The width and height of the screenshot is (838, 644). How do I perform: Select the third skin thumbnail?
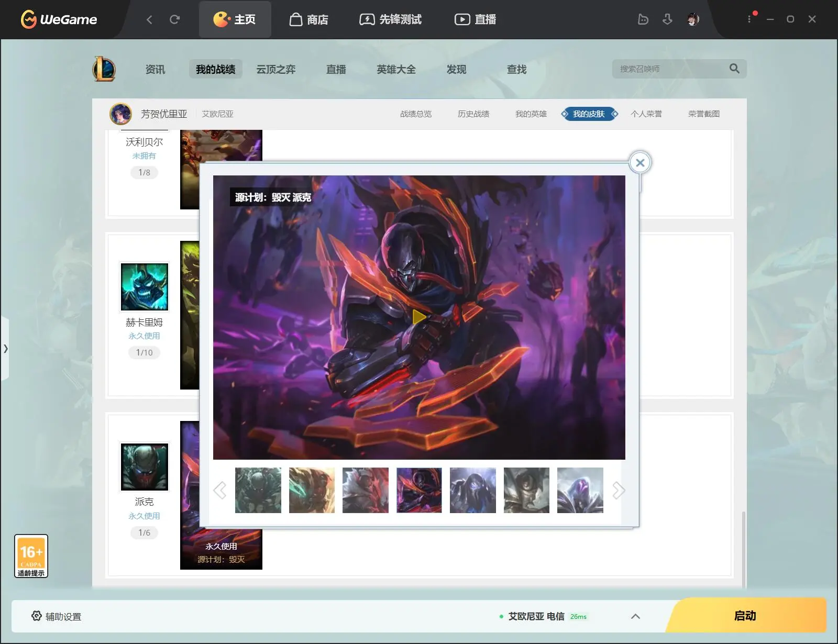point(366,490)
